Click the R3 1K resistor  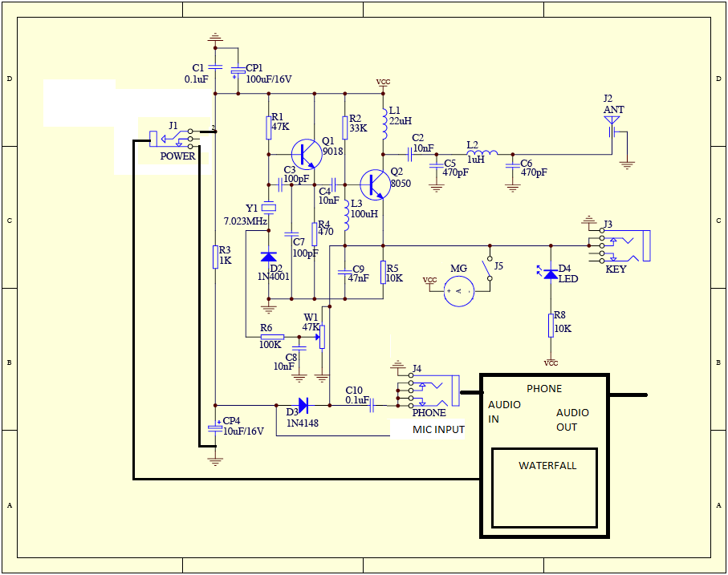point(215,257)
